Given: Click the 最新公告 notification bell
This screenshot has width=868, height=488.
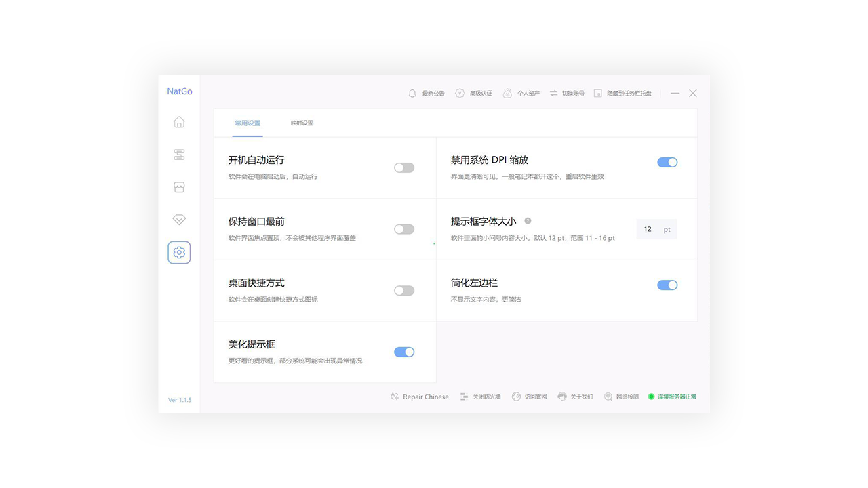Looking at the screenshot, I should click(426, 93).
